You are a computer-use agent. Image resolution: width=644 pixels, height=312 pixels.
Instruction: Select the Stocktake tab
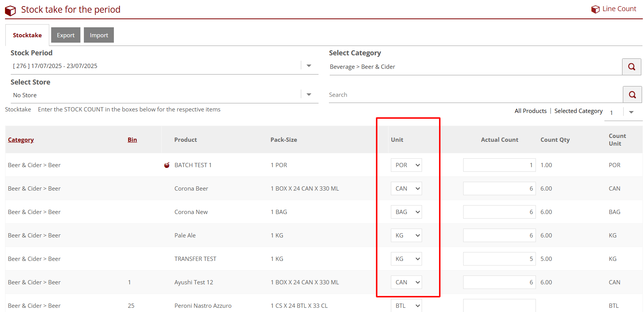[27, 35]
